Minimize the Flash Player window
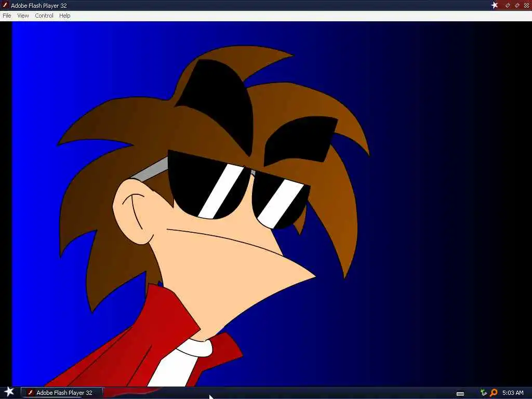Screen dimensions: 532x399 point(508,5)
